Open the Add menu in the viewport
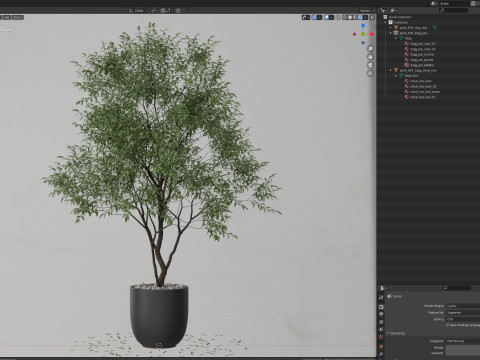The height and width of the screenshot is (360, 480). (6, 17)
